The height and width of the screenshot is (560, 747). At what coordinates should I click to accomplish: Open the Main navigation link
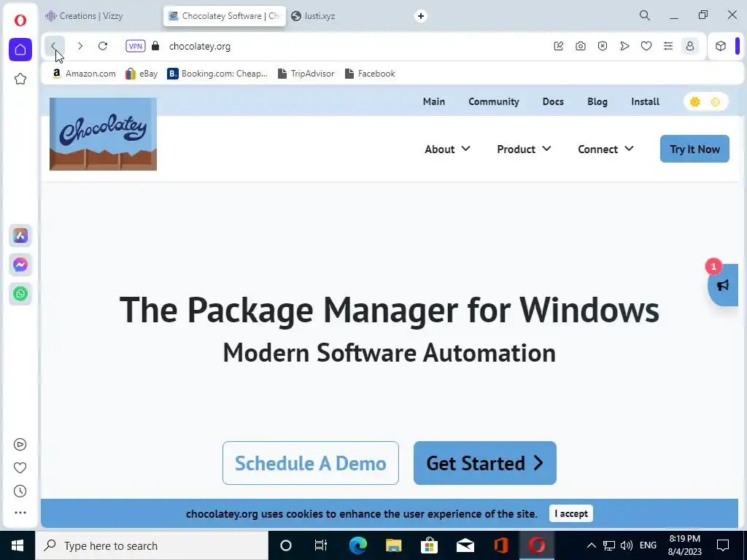click(434, 101)
